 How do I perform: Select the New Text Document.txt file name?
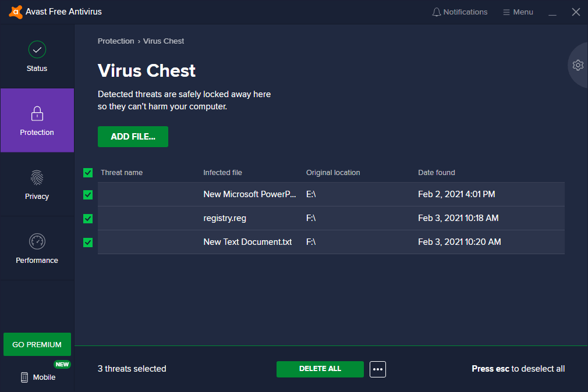pyautogui.click(x=247, y=242)
